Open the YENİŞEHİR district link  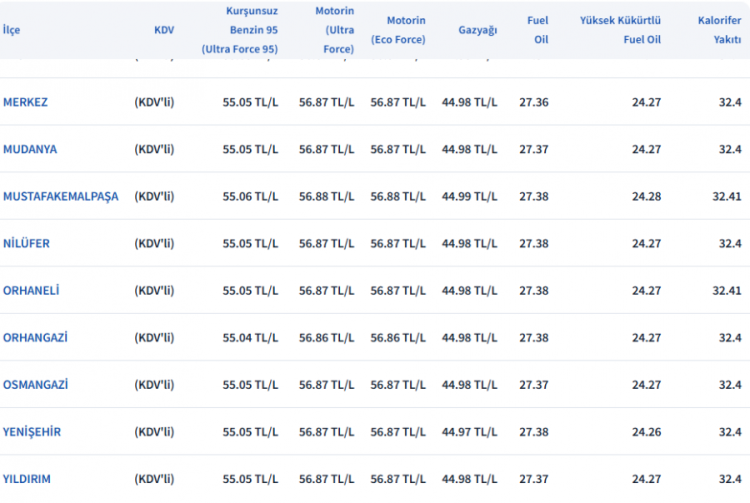coord(33,431)
